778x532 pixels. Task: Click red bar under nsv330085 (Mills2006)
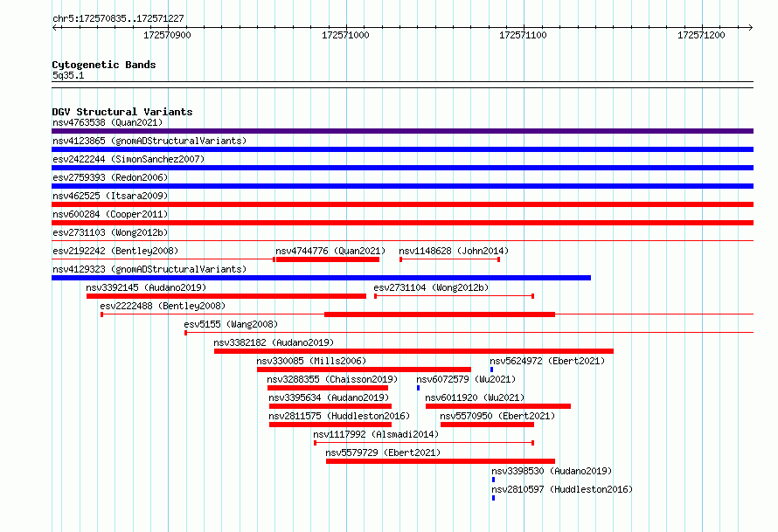point(364,370)
